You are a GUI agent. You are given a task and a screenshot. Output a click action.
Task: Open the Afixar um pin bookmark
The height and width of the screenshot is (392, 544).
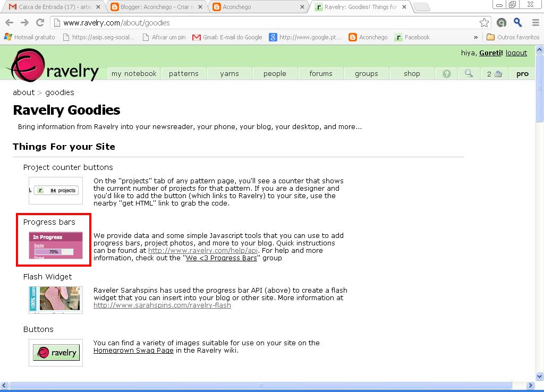[164, 37]
